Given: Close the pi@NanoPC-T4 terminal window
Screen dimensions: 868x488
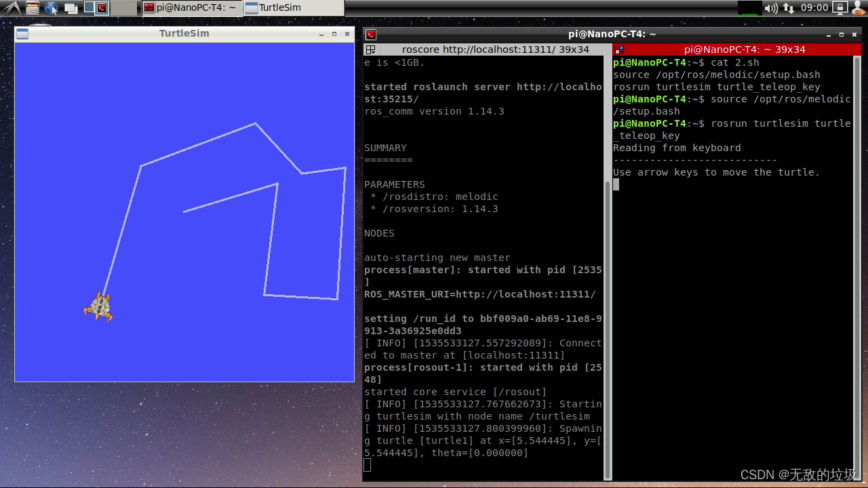Looking at the screenshot, I should 854,35.
